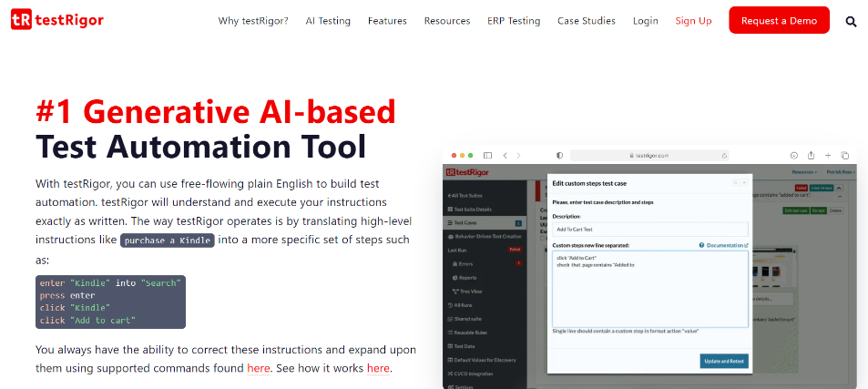Follow 'here' link after See how it works
Viewport: 868px width, 389px height.
click(378, 368)
